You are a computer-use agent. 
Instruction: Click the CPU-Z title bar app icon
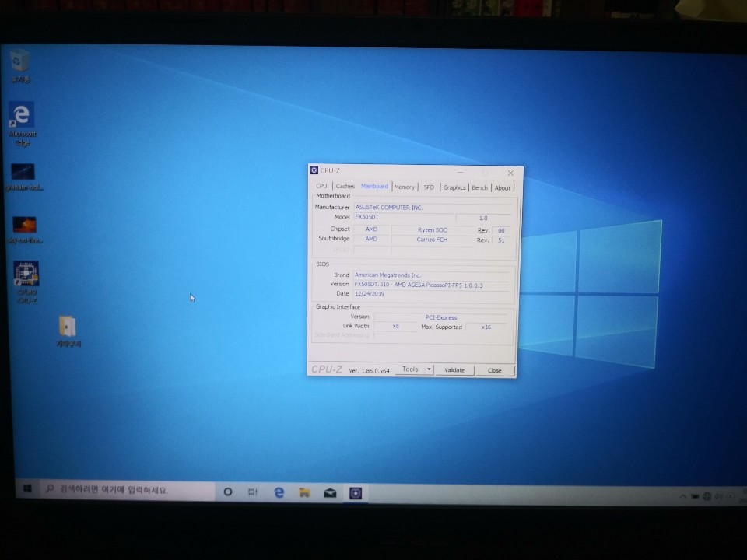[314, 170]
